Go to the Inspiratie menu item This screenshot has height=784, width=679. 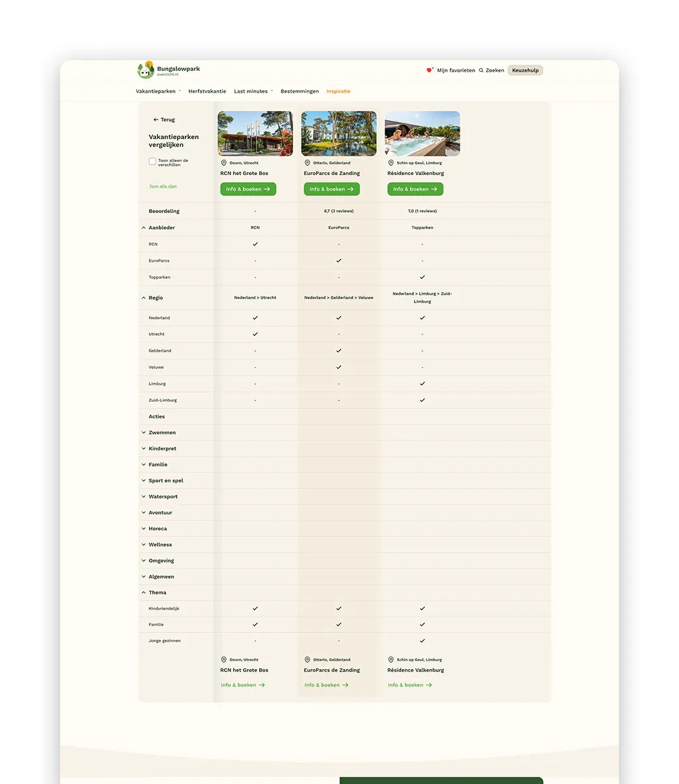coord(338,91)
